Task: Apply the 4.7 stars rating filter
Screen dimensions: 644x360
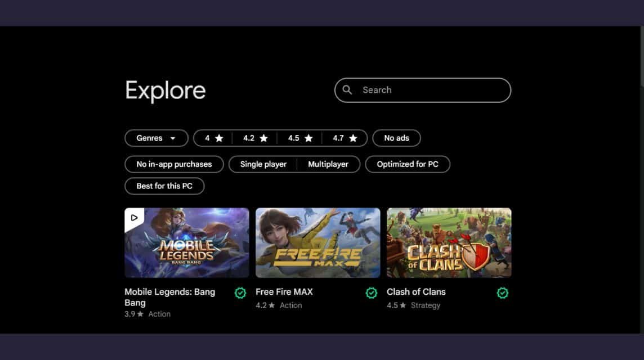Action: [x=345, y=138]
